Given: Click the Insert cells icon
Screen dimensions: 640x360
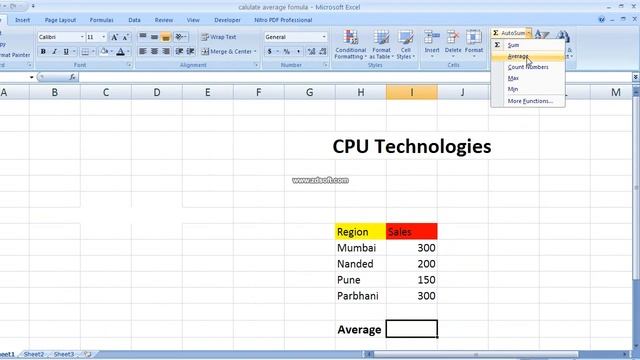Looking at the screenshot, I should [x=431, y=38].
